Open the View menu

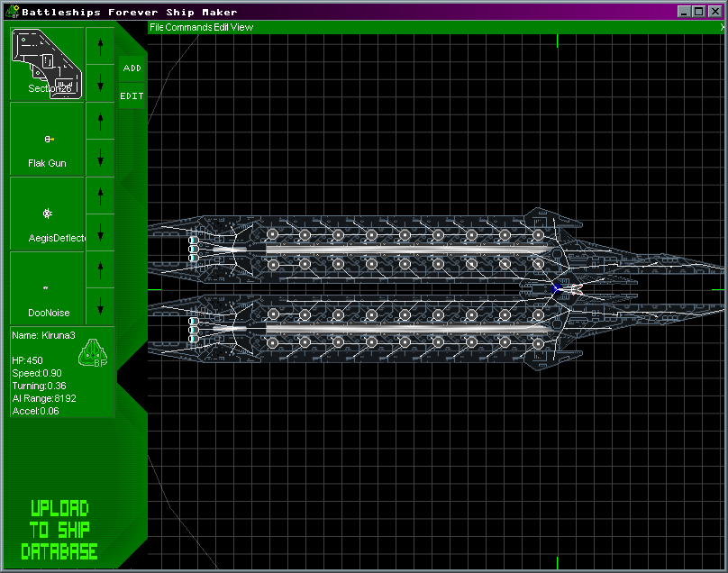click(241, 27)
